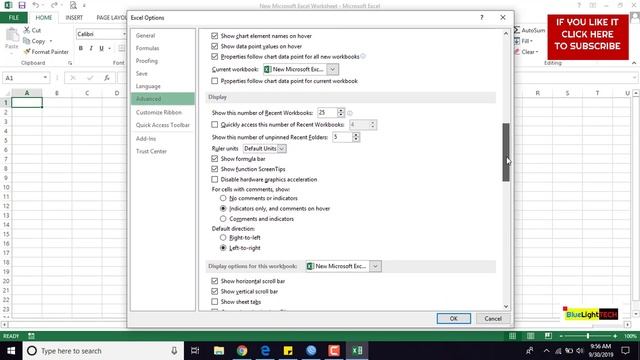640x360 pixels.
Task: Click the Clear eraser icon in Editing group
Action: pos(517,52)
